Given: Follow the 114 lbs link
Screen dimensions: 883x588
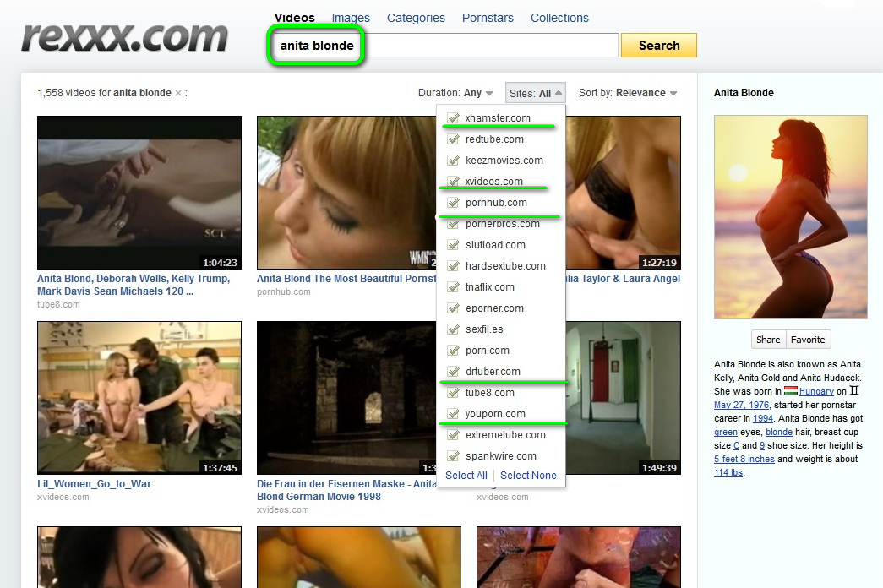Looking at the screenshot, I should coord(728,472).
